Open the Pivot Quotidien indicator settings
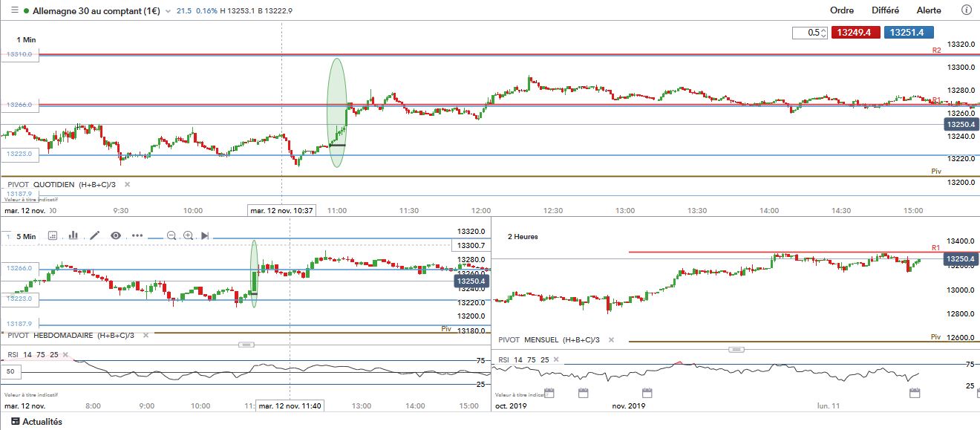The height and width of the screenshot is (430, 980). tap(62, 184)
